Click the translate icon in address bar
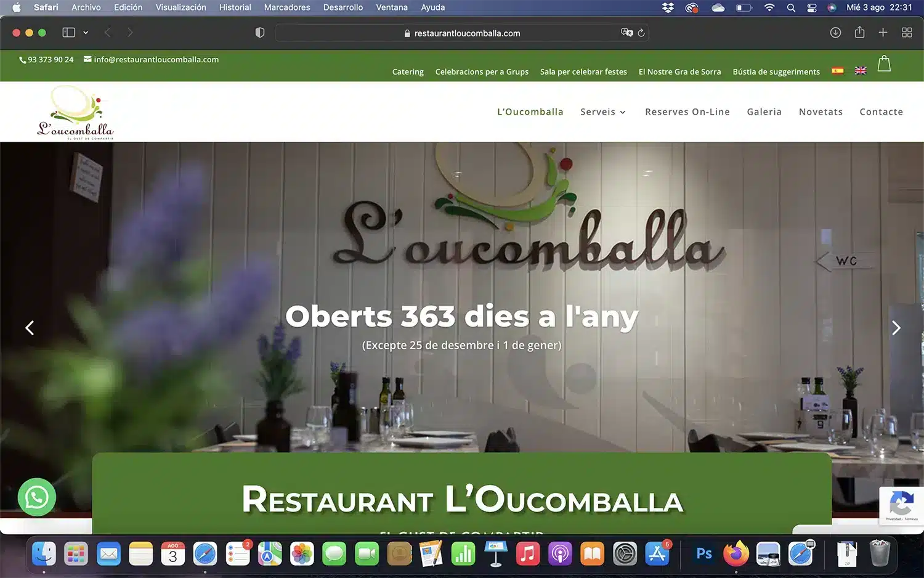The height and width of the screenshot is (578, 924). (x=626, y=33)
